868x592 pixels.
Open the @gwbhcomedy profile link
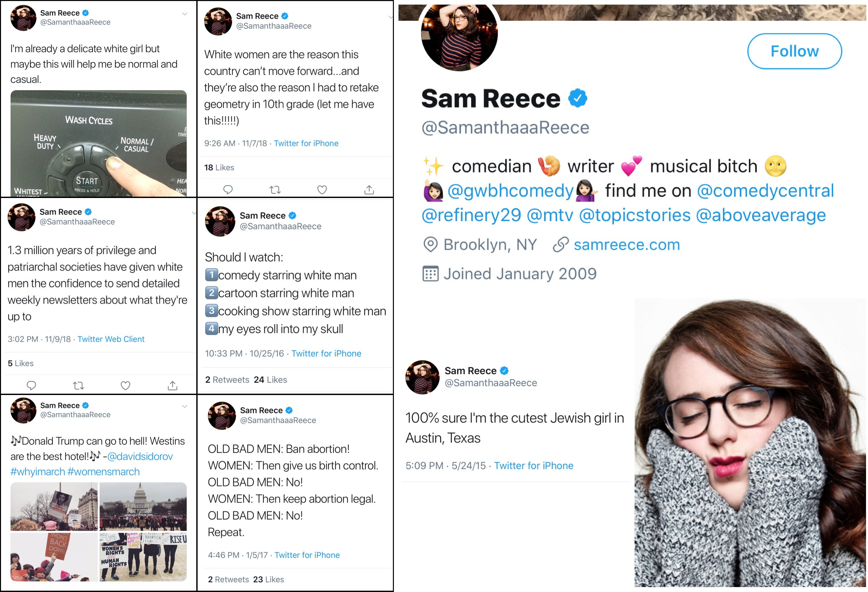click(x=510, y=191)
